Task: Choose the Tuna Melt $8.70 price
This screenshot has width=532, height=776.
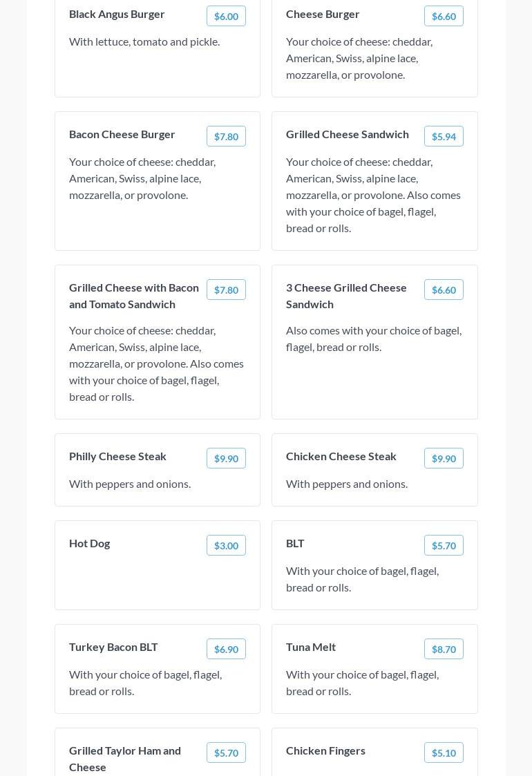Action: pyautogui.click(x=444, y=649)
